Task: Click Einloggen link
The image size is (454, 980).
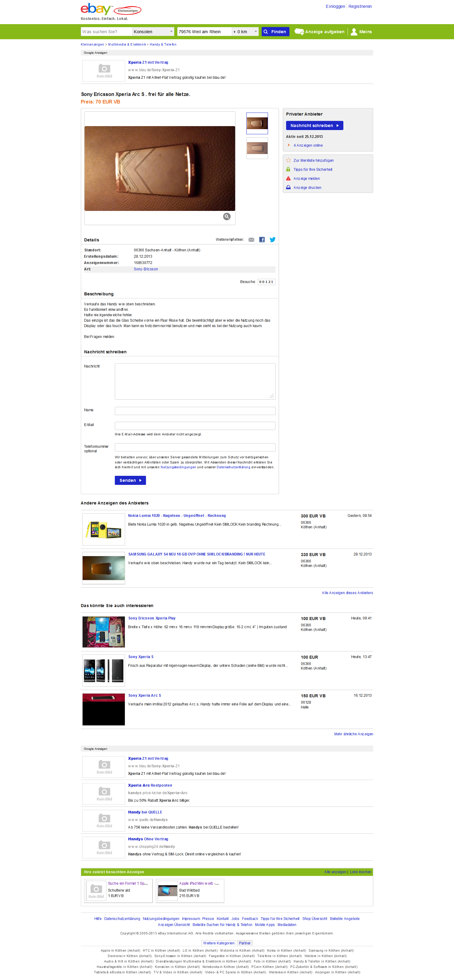Action: coord(335,6)
